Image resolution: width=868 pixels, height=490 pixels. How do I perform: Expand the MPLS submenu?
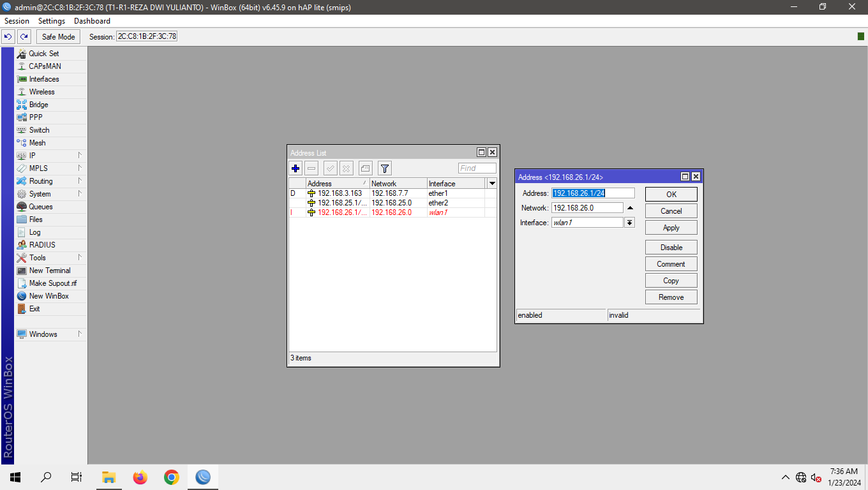coord(50,168)
